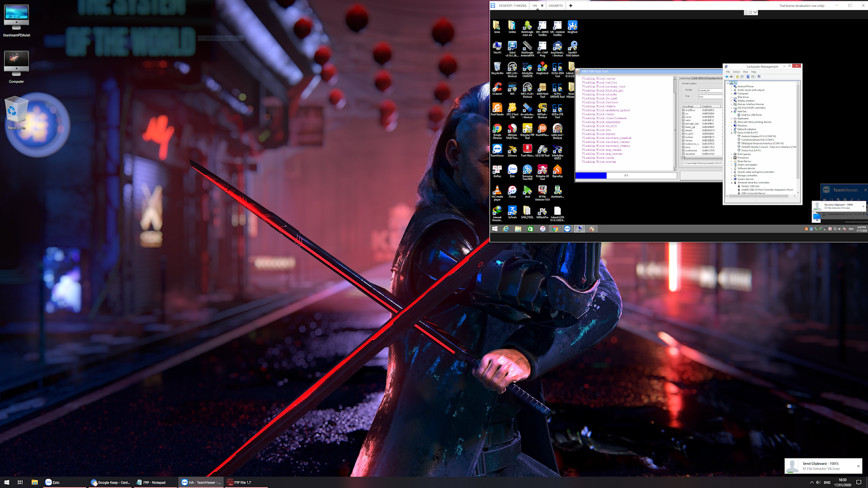868x488 pixels.
Task: Uncheck fastboot block checkbox
Action: coord(684,137)
